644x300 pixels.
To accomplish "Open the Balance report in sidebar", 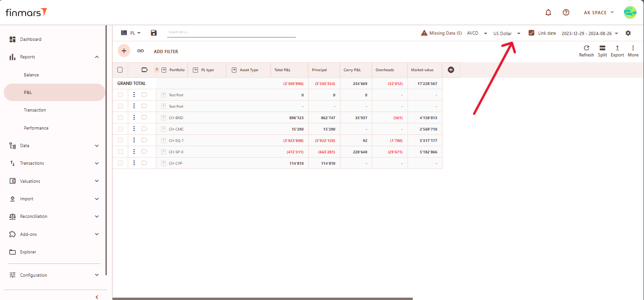I will coord(31,75).
